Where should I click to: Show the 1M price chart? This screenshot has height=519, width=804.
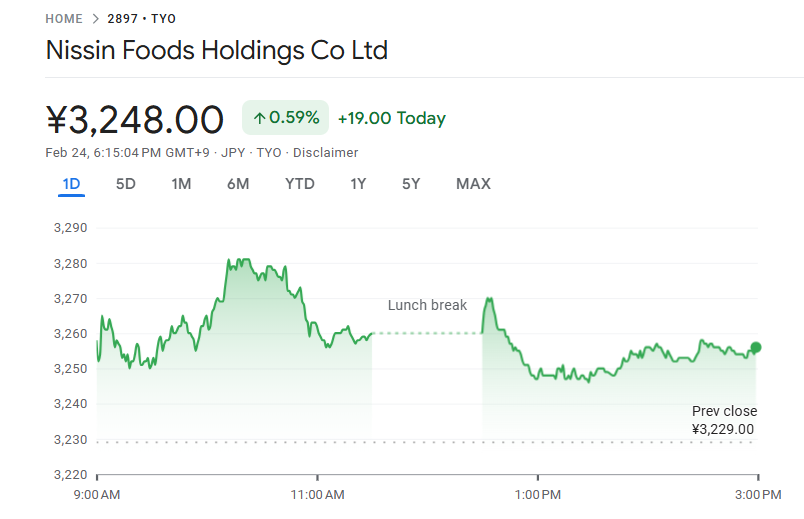[181, 184]
